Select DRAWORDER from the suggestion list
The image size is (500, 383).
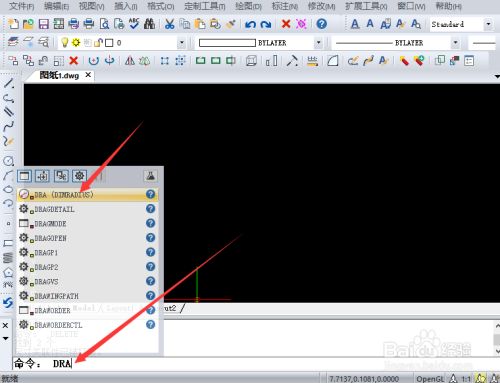tap(87, 310)
